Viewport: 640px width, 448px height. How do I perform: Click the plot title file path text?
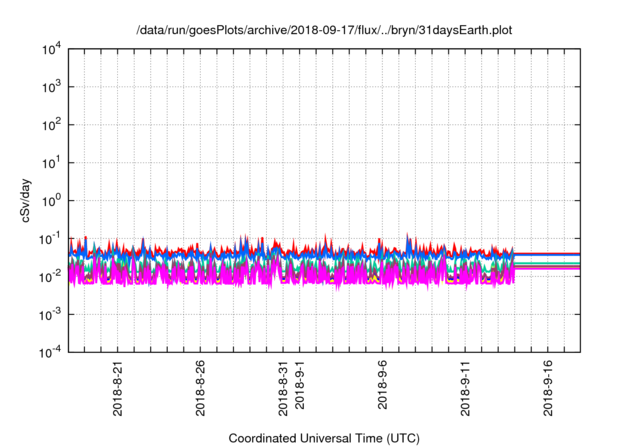323,30
